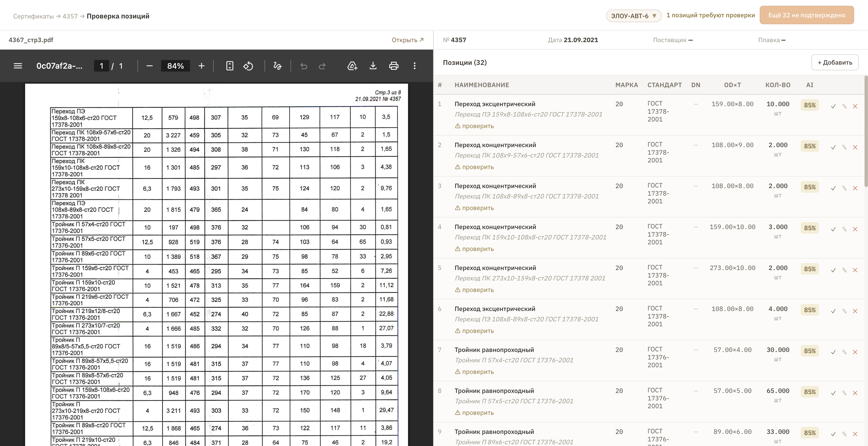This screenshot has height=446, width=868.
Task: Open PDF viewer more options menu
Action: click(x=414, y=66)
